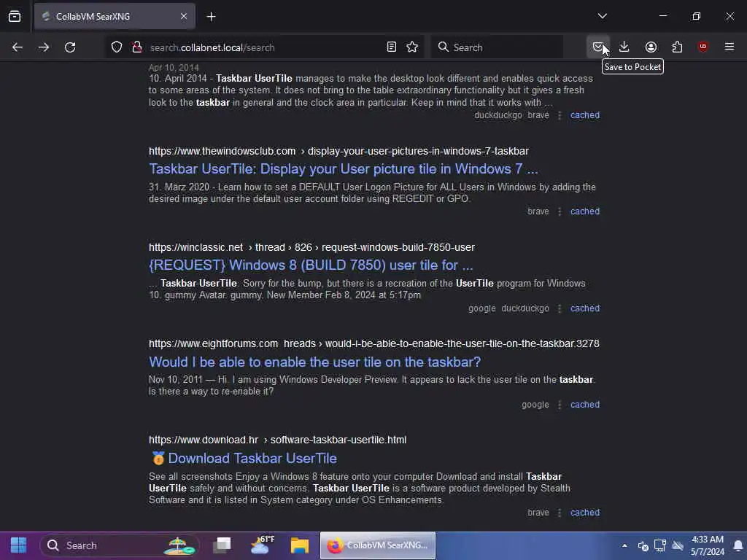Open cached link for the Apr 10, 2014 result

(x=585, y=115)
